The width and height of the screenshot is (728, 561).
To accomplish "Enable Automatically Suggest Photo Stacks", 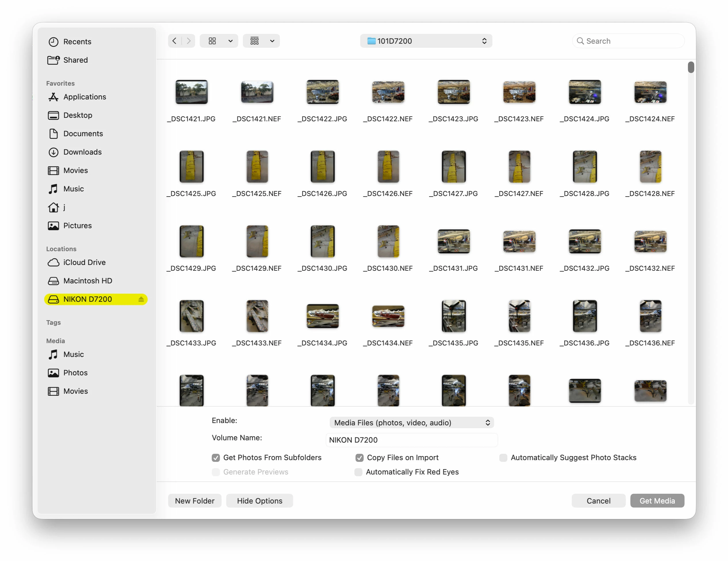I will tap(503, 458).
